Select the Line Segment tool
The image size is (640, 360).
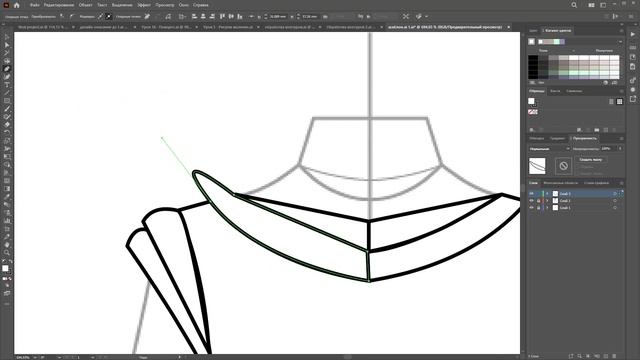coord(7,93)
